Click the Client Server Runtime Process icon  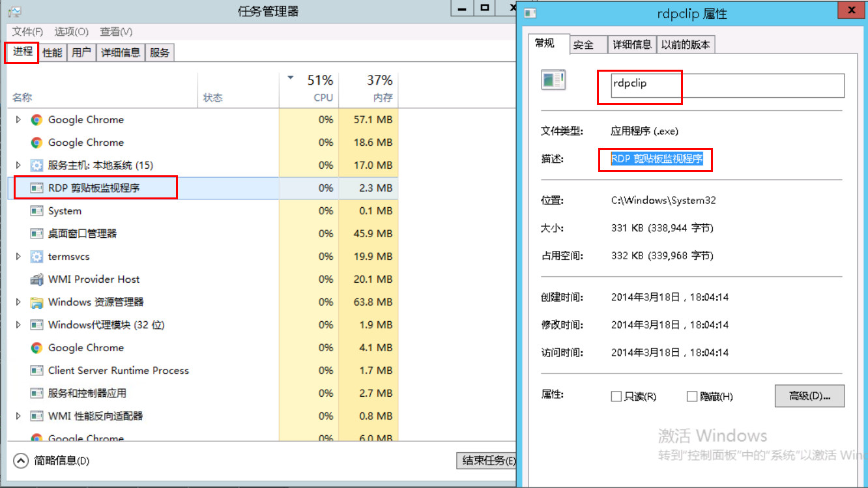(36, 371)
